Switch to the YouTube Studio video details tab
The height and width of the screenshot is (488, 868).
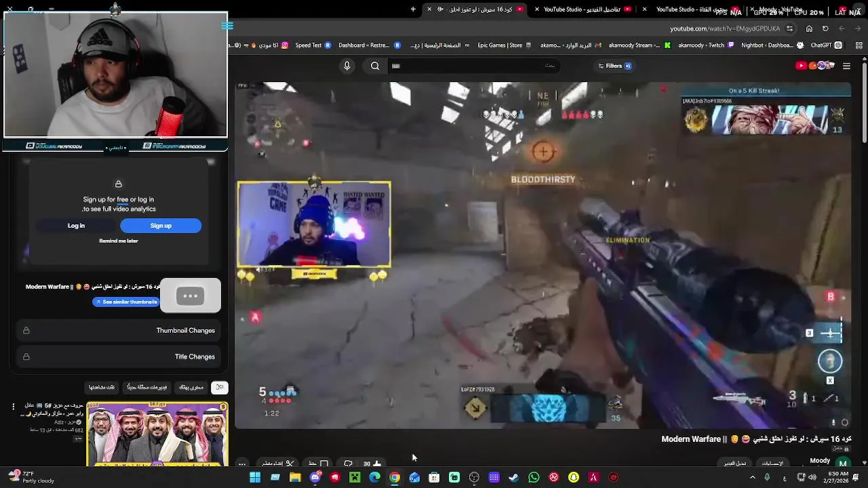(584, 9)
